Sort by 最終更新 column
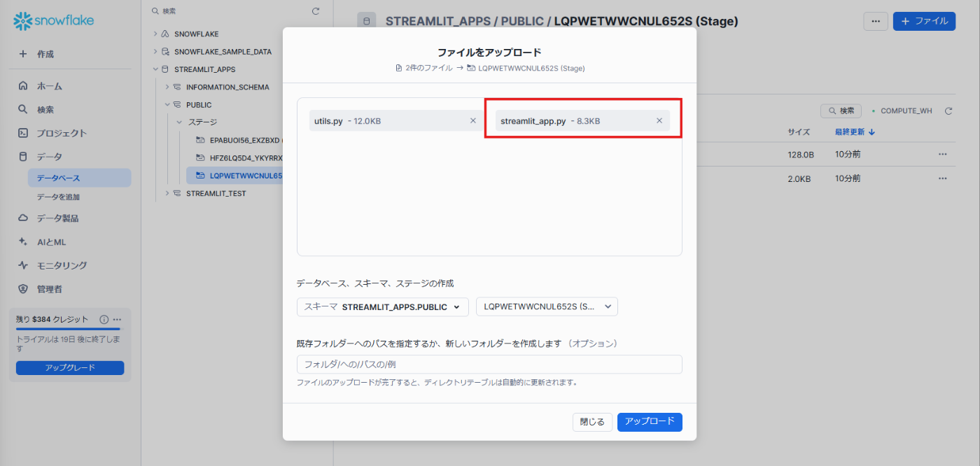The width and height of the screenshot is (980, 466). point(855,132)
